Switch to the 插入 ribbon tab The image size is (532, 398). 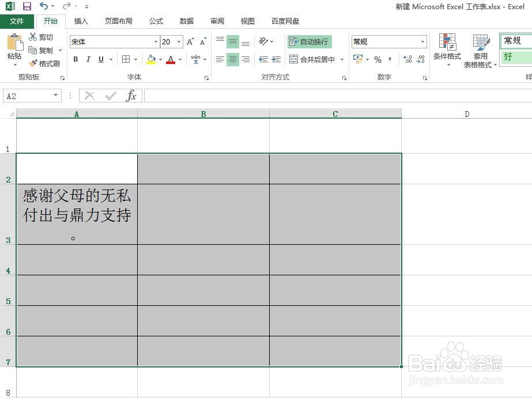coord(81,21)
